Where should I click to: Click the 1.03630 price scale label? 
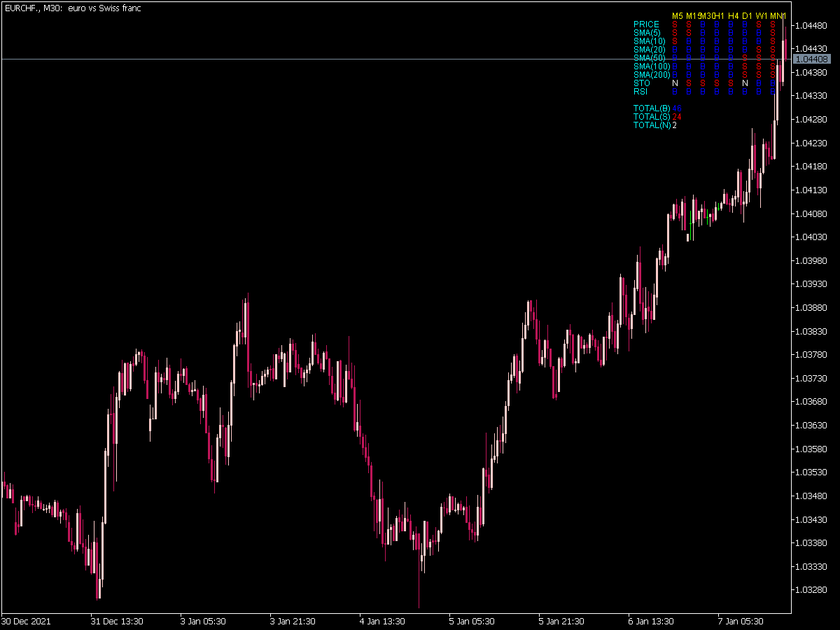pyautogui.click(x=810, y=425)
